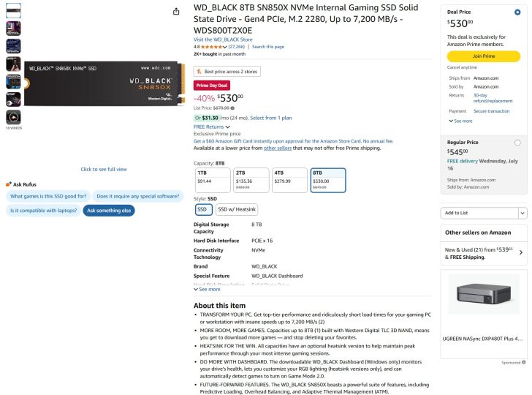Choose the SSD w/ Heatsink style option
The height and width of the screenshot is (395, 532).
tap(237, 209)
